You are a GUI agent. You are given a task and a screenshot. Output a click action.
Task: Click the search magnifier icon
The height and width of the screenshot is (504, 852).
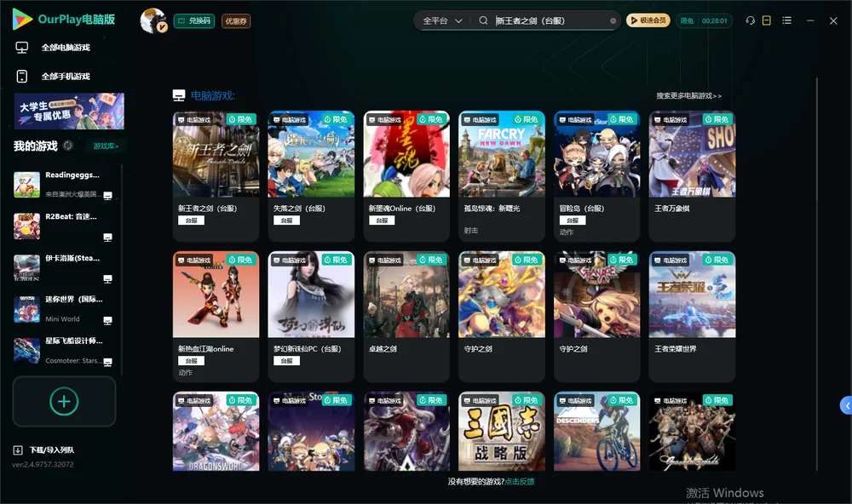pos(483,20)
